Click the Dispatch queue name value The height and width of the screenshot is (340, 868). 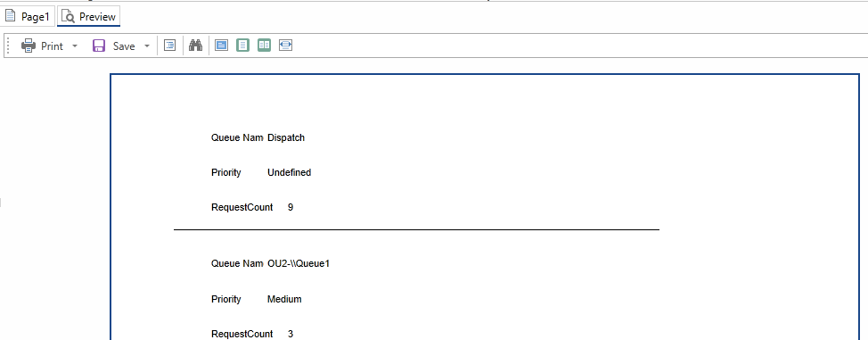(286, 138)
